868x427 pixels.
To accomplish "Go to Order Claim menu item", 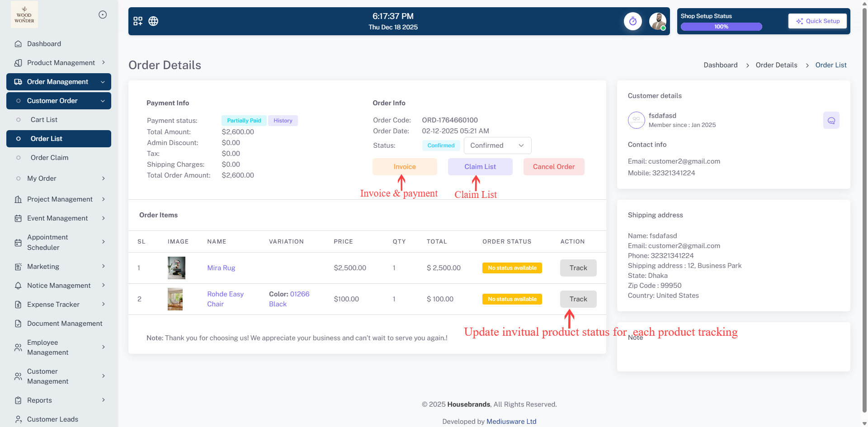I will click(49, 158).
